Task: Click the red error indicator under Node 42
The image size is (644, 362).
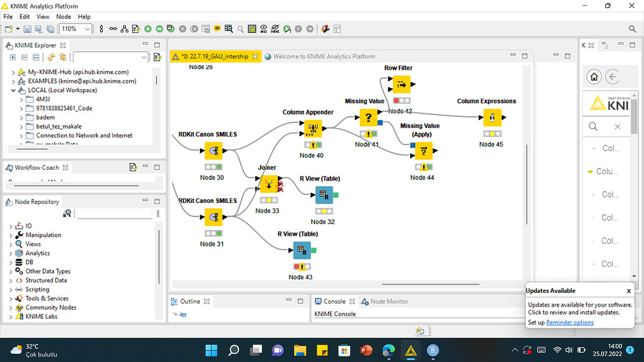Action: click(396, 99)
